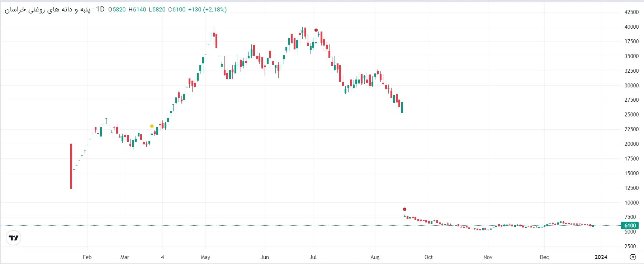Click the 32500 price axis label
This screenshot has height=264, width=644.
[x=631, y=71]
